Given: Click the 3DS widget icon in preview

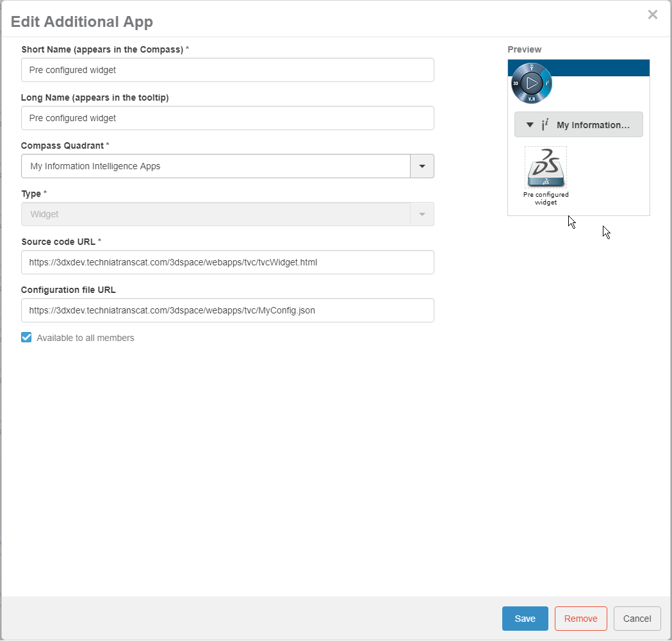Looking at the screenshot, I should click(545, 167).
